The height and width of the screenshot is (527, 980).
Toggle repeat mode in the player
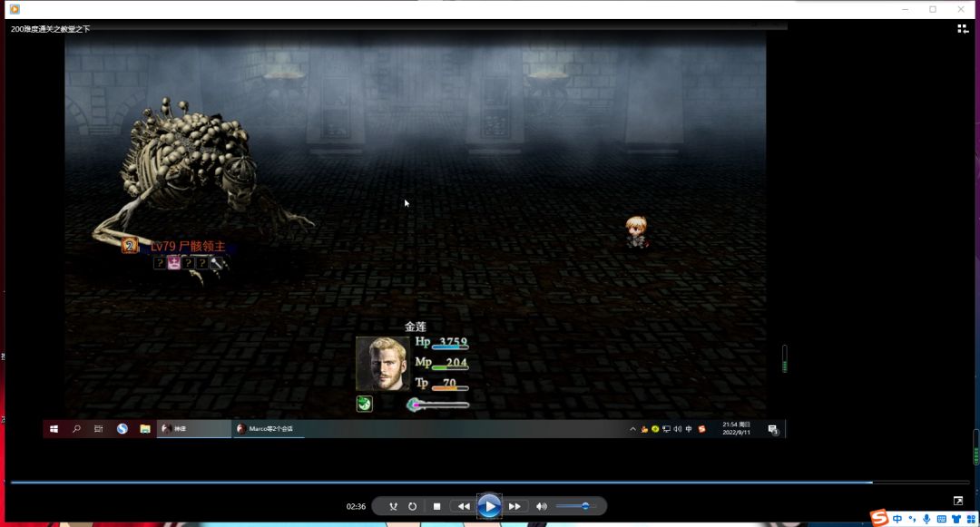tap(413, 506)
